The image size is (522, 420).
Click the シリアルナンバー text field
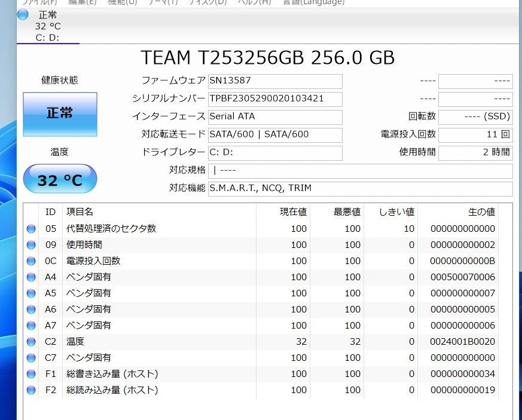pos(275,99)
